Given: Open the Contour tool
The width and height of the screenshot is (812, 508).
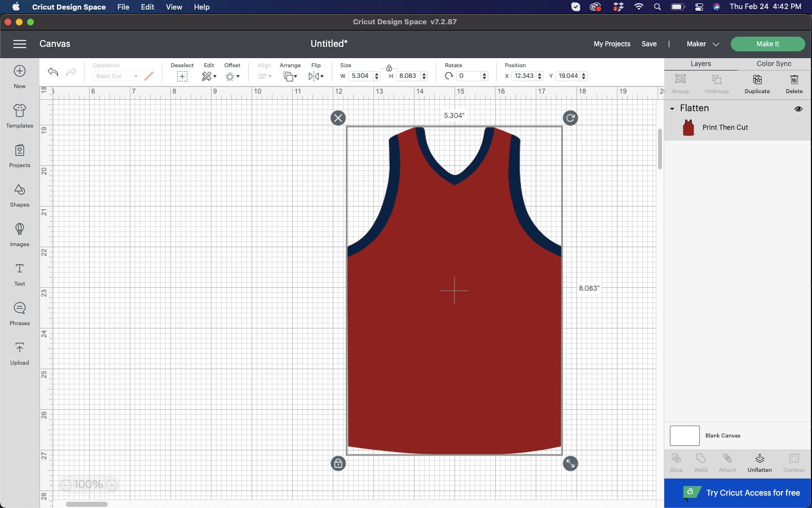Looking at the screenshot, I should point(794,462).
